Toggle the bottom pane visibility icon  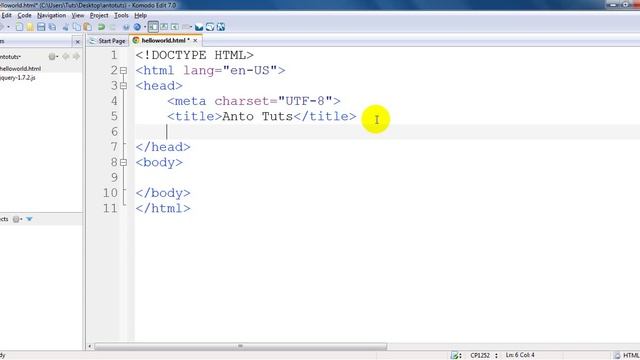164,27
